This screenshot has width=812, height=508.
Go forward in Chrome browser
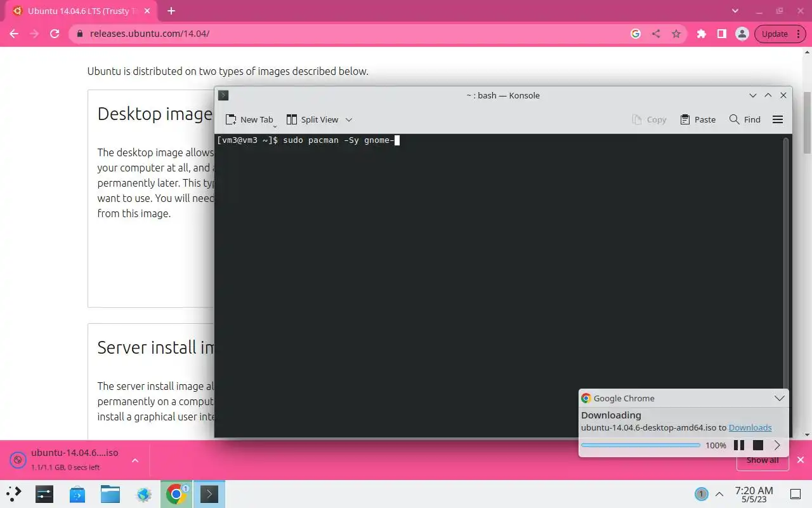(34, 34)
